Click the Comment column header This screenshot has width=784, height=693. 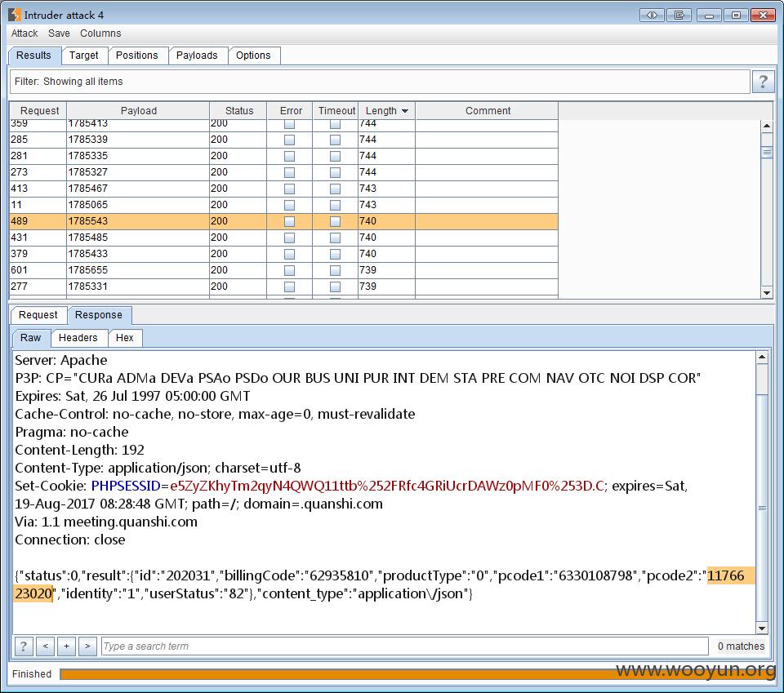pos(487,111)
